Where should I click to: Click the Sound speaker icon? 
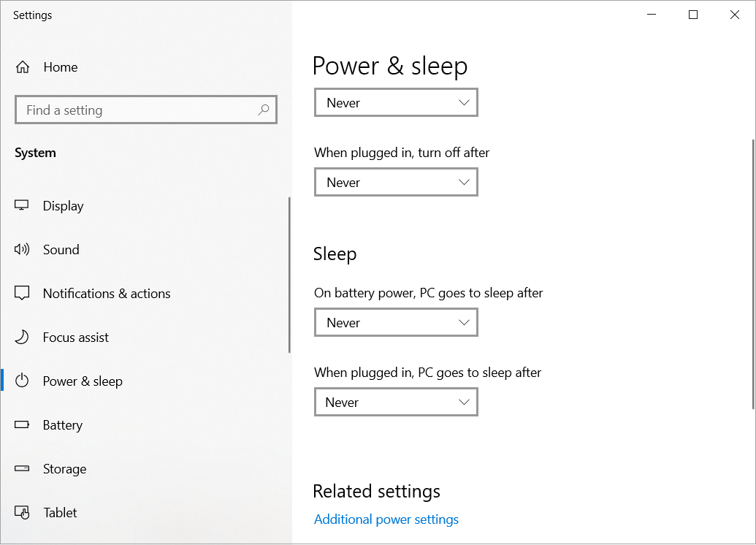click(x=22, y=249)
